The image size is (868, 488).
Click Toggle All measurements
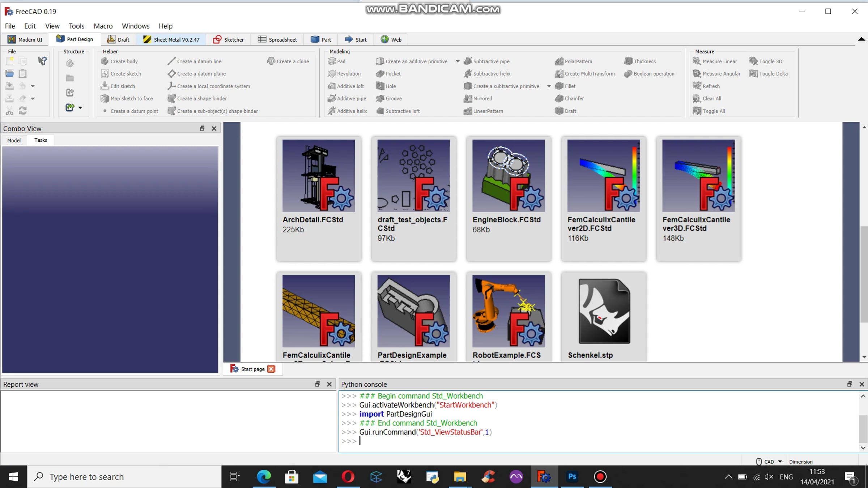click(x=709, y=111)
